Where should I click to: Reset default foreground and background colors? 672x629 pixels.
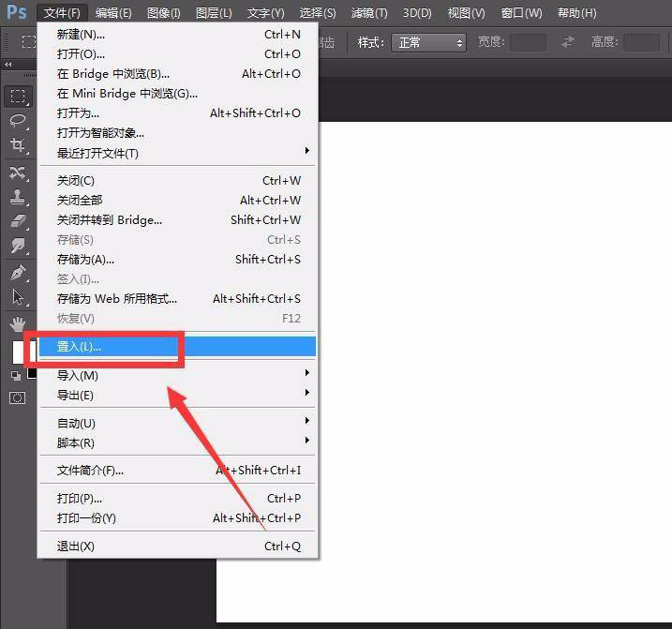[x=16, y=376]
